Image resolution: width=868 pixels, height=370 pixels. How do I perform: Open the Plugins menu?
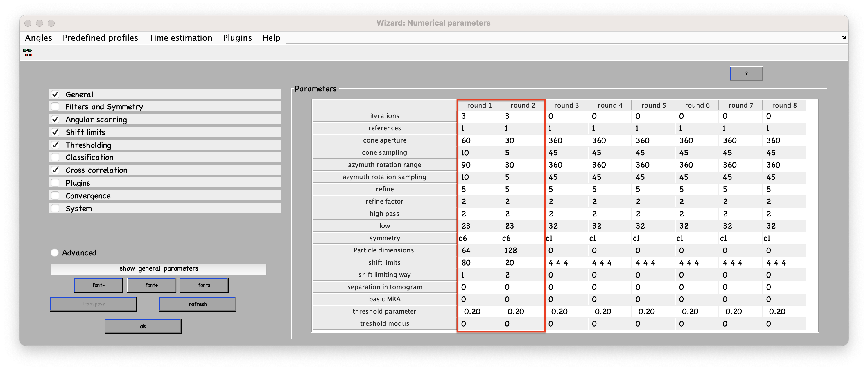[x=238, y=38]
